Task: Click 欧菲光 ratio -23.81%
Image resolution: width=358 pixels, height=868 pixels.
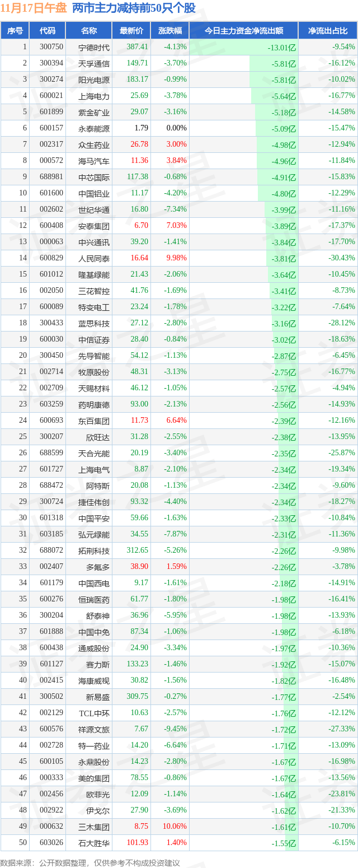Action: tap(342, 794)
